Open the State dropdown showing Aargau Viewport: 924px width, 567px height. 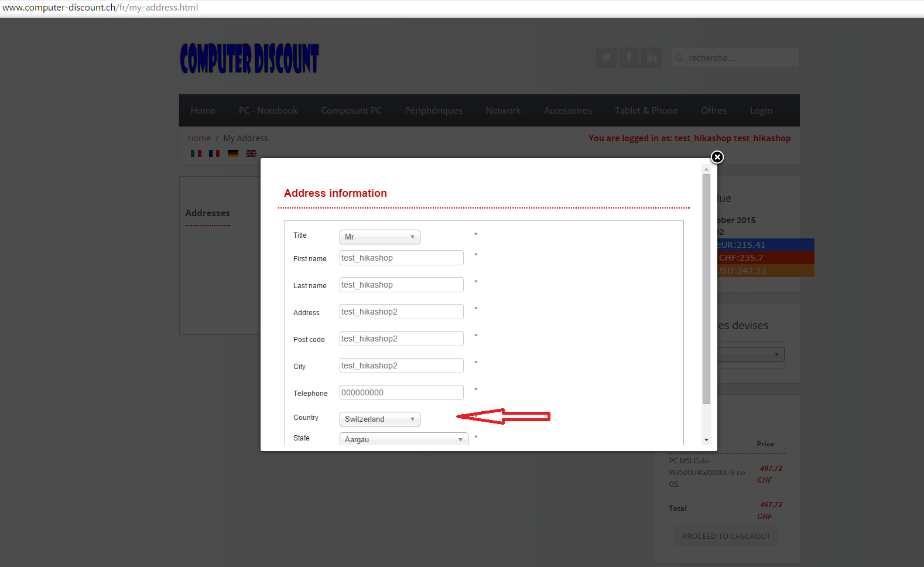(404, 439)
